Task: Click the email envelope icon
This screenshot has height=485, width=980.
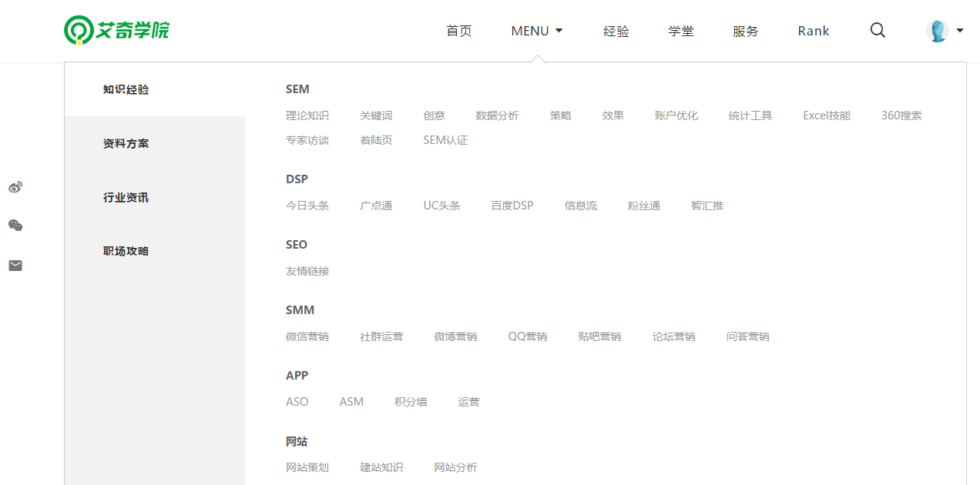Action: click(x=15, y=266)
